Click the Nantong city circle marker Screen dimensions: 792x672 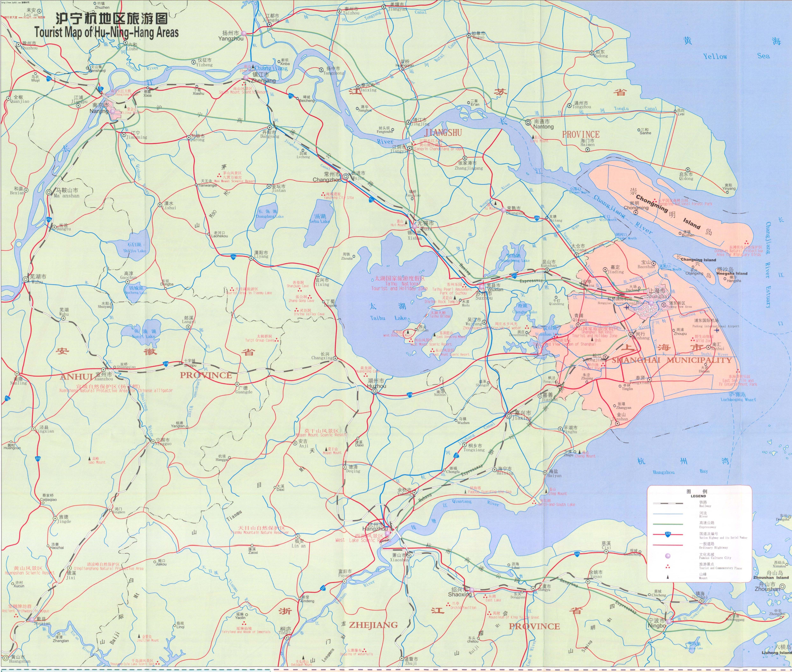[528, 122]
